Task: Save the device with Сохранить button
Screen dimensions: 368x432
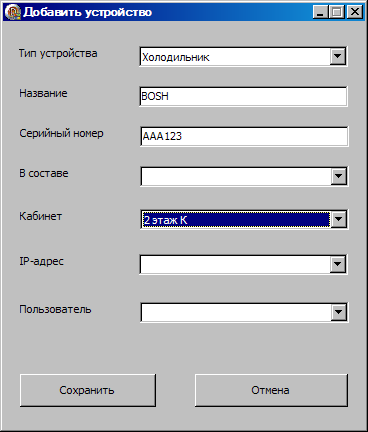Action: (x=88, y=390)
